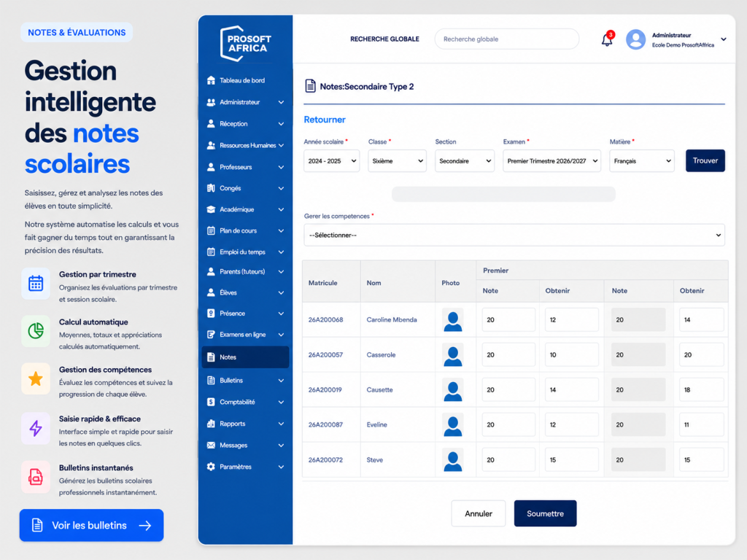Expand the Professeurs sidebar chevron

pyautogui.click(x=281, y=167)
